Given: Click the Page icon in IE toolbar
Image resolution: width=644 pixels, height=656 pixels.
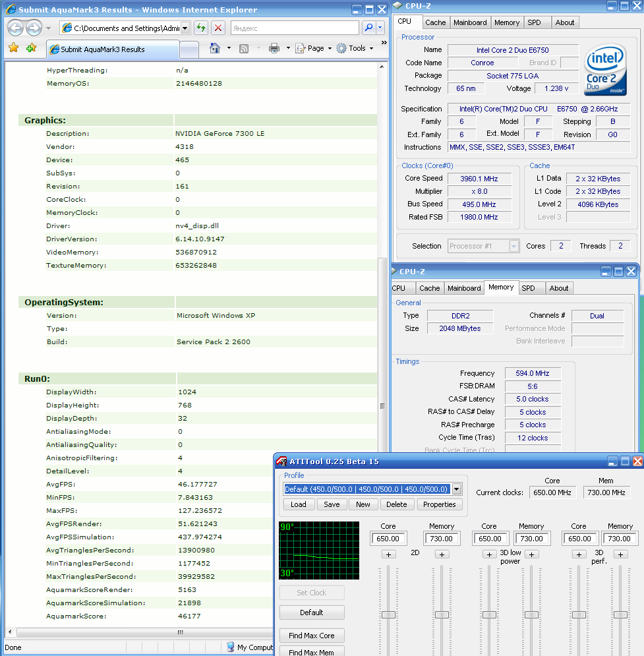Looking at the screenshot, I should pyautogui.click(x=301, y=49).
